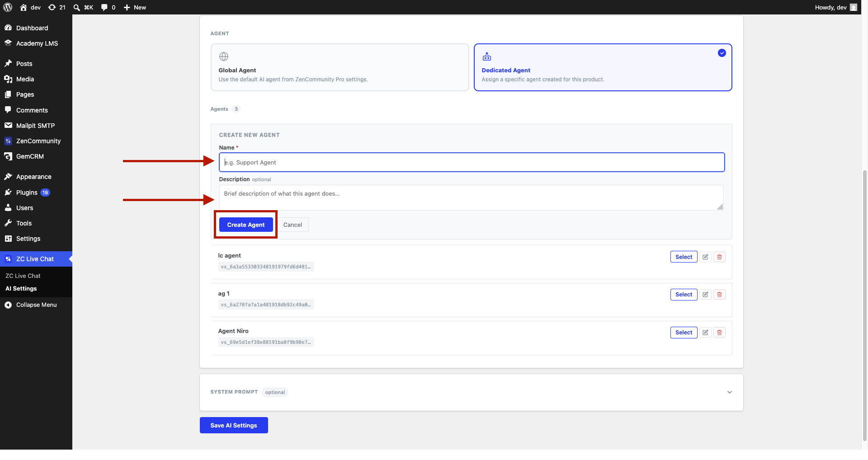The image size is (868, 460).
Task: Collapse the admin sidebar menu
Action: (x=36, y=305)
